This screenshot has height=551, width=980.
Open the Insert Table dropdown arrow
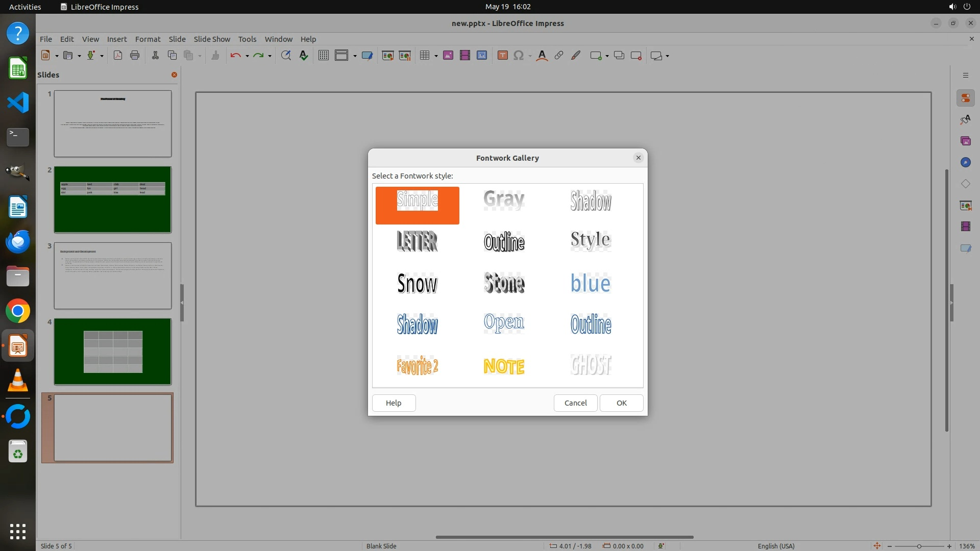(x=436, y=56)
